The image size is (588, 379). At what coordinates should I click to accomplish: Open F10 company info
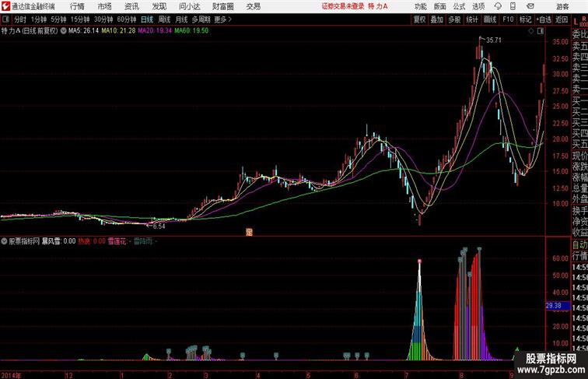(x=508, y=19)
